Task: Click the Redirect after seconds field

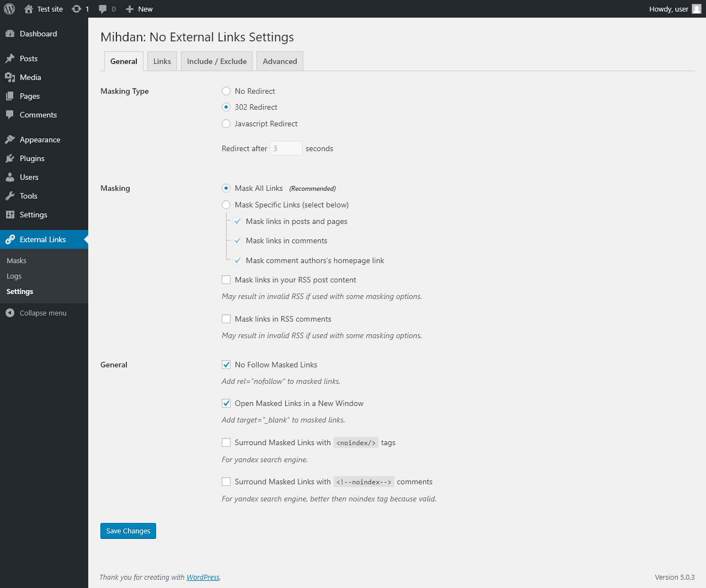Action: (x=286, y=148)
